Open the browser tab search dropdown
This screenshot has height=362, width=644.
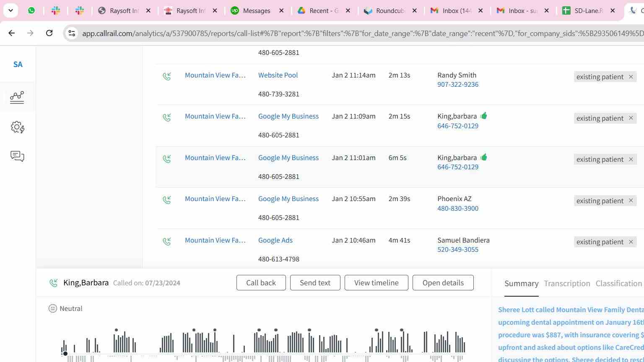10,10
